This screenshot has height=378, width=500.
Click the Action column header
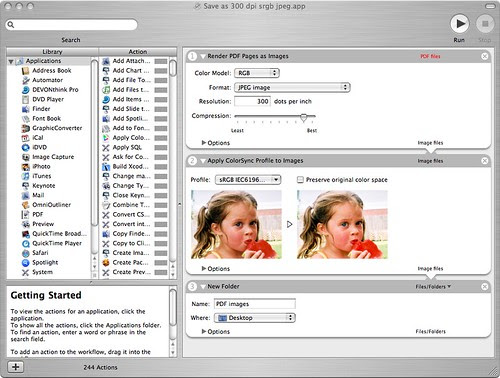pos(138,52)
